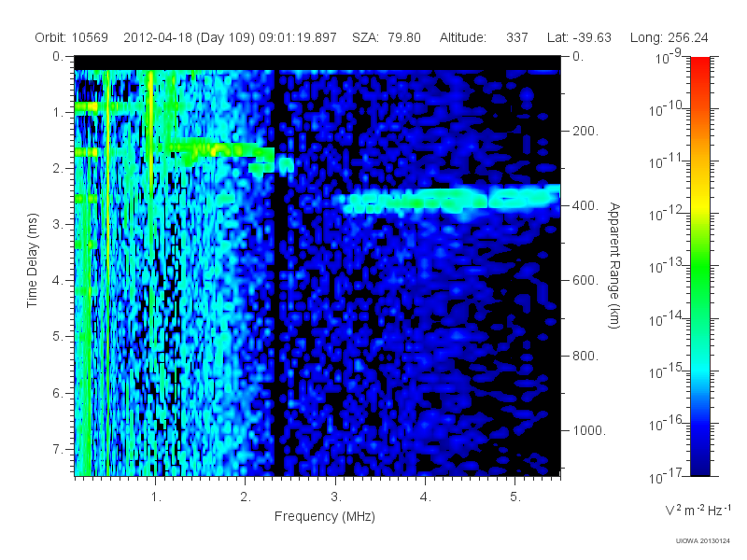Click the '3.' tick on frequency axis
This screenshot has height=560, width=747.
tap(336, 497)
